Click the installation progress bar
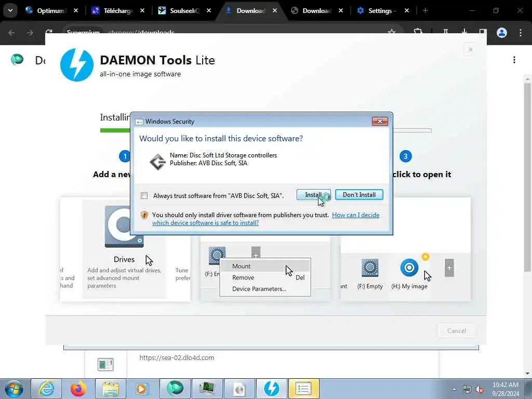Screen dimensions: 532x399 (x=265, y=130)
